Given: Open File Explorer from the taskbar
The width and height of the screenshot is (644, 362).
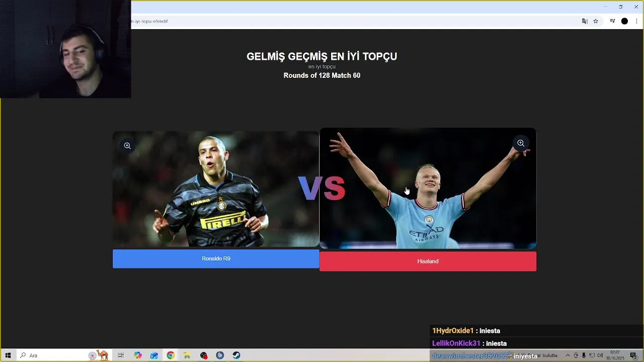Looking at the screenshot, I should click(187, 355).
